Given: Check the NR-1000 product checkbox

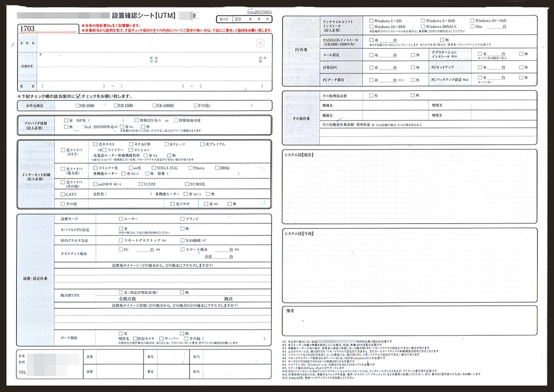Looking at the screenshot, I should click(77, 105).
